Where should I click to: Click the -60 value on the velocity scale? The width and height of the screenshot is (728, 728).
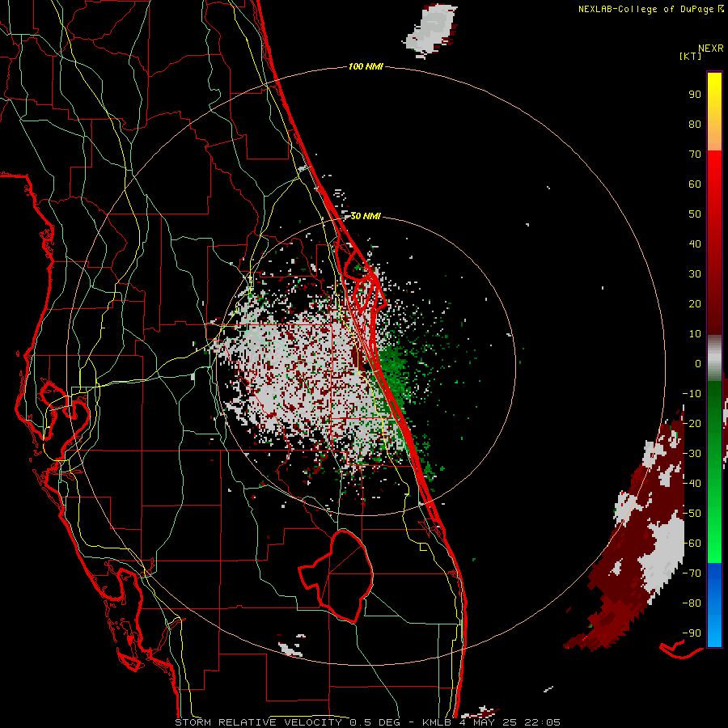(x=692, y=544)
